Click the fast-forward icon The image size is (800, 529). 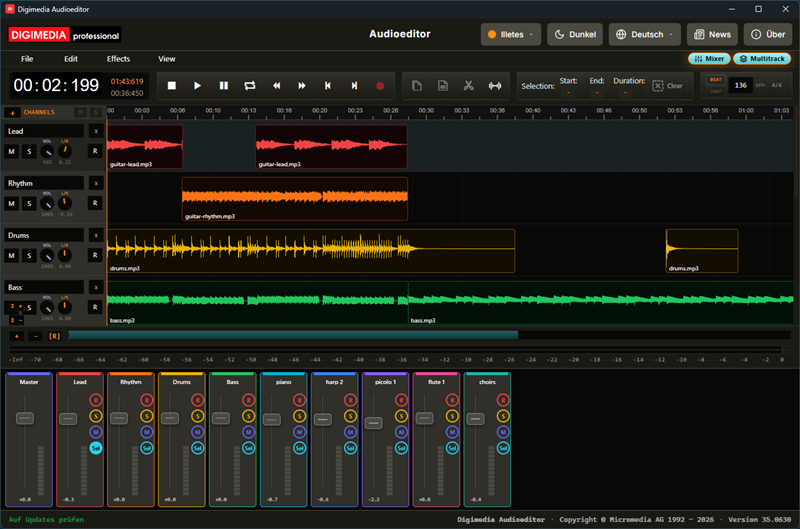(x=302, y=86)
